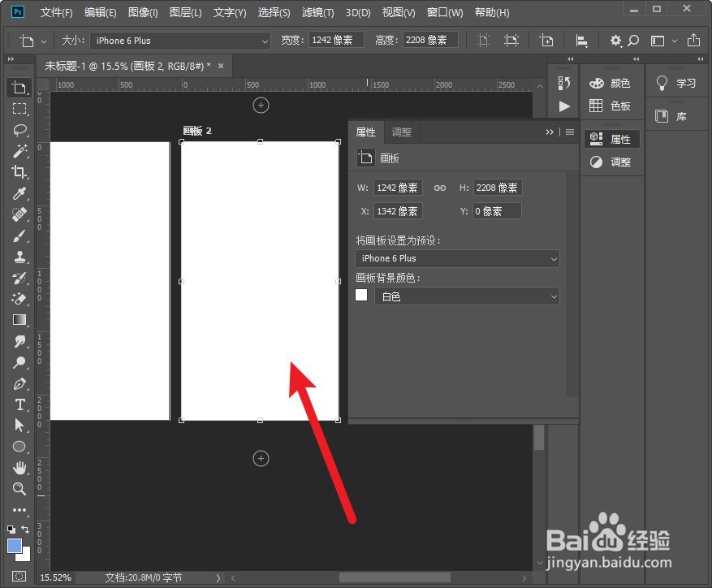712x588 pixels.
Task: Open the artboard background color dropdown
Action: 468,296
